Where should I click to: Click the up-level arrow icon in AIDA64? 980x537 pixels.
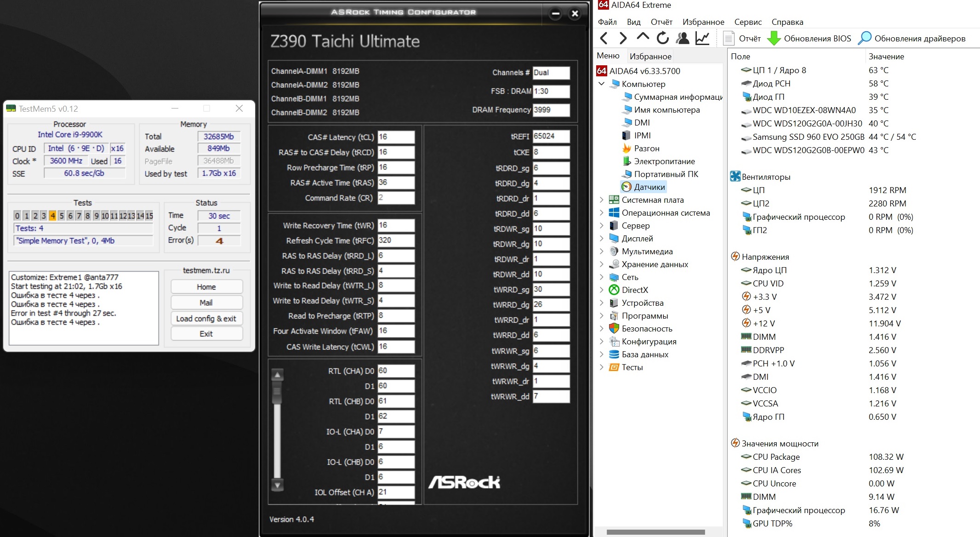(643, 37)
